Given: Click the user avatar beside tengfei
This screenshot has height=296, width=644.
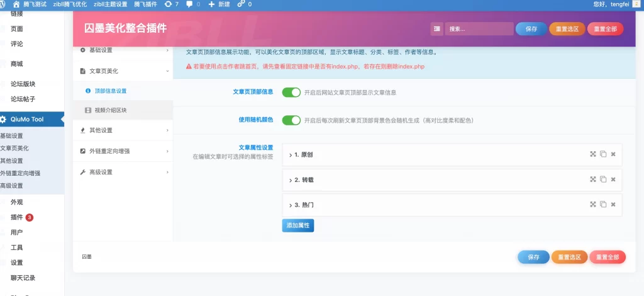Looking at the screenshot, I should click(x=638, y=4).
